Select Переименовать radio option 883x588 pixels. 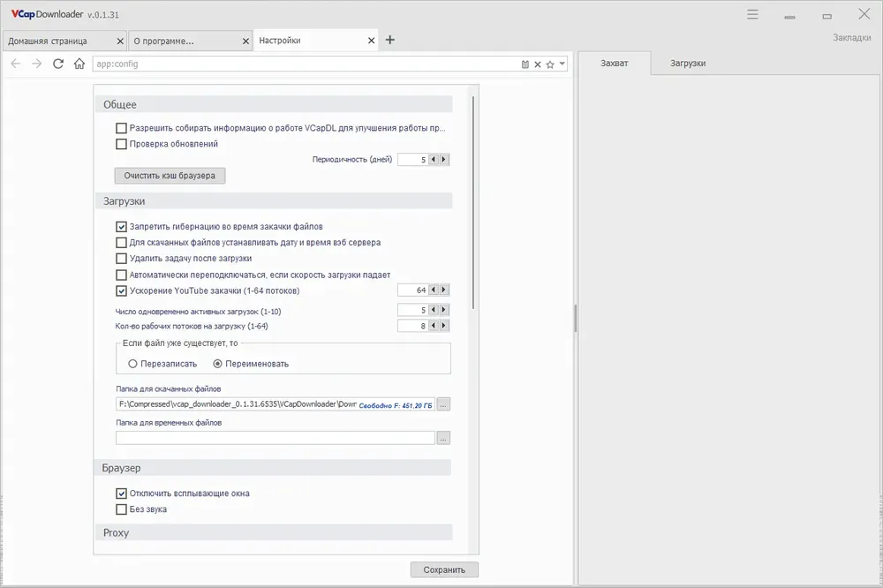click(217, 364)
